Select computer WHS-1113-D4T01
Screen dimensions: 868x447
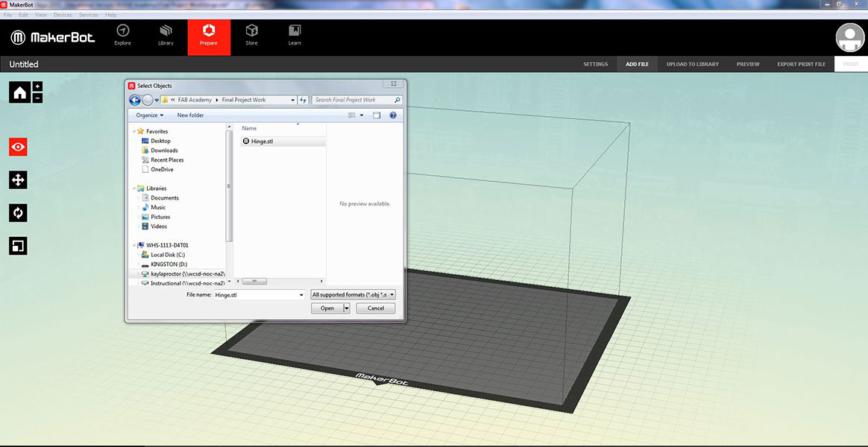[167, 245]
